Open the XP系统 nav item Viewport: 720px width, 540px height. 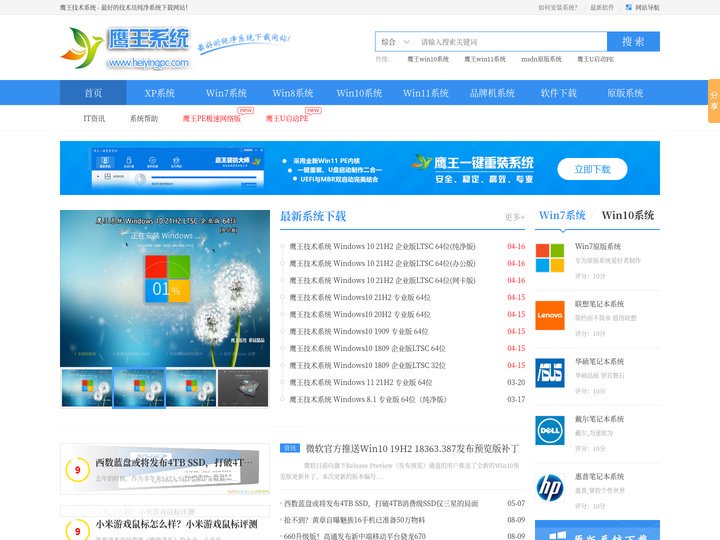160,93
